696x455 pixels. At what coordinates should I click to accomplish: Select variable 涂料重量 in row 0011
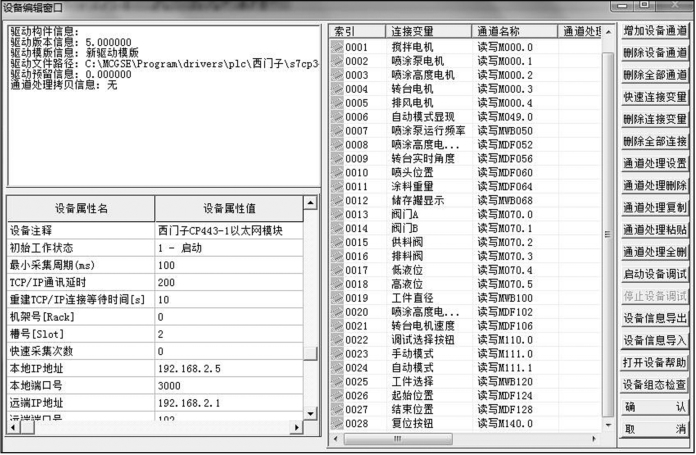pyautogui.click(x=412, y=186)
